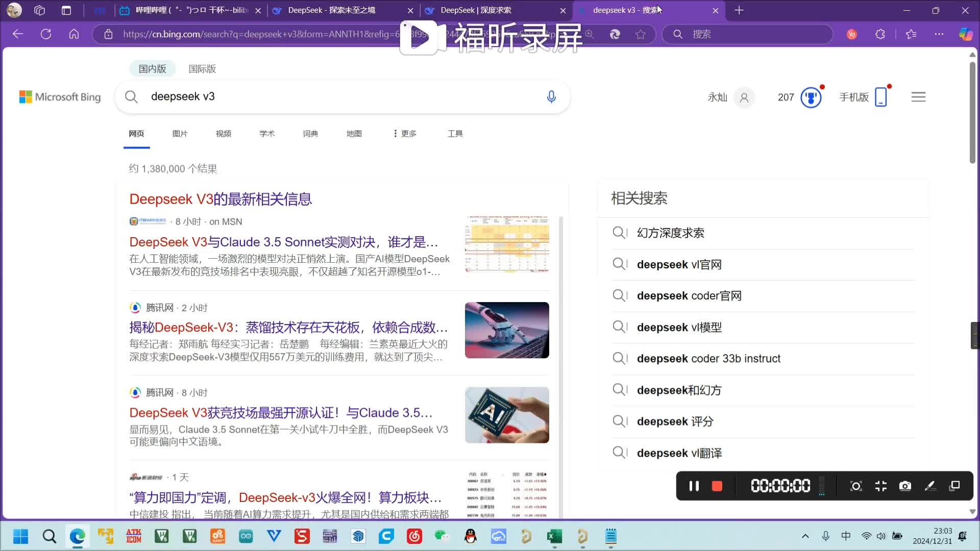Search related term 幻方深度求索
980x551 pixels.
click(x=670, y=233)
